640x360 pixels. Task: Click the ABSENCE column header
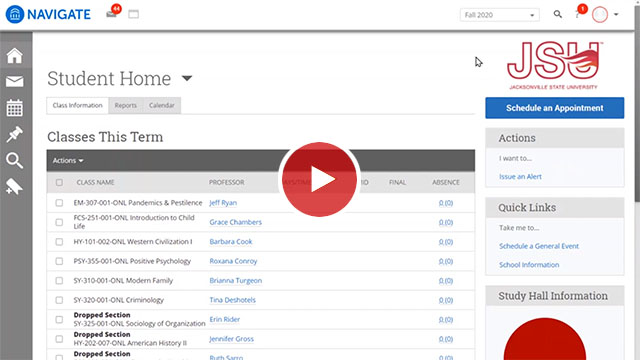[x=446, y=182]
